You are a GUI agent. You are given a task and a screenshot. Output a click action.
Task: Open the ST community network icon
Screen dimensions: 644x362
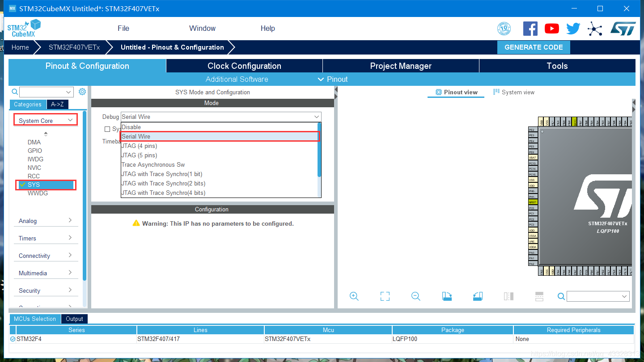click(x=595, y=29)
